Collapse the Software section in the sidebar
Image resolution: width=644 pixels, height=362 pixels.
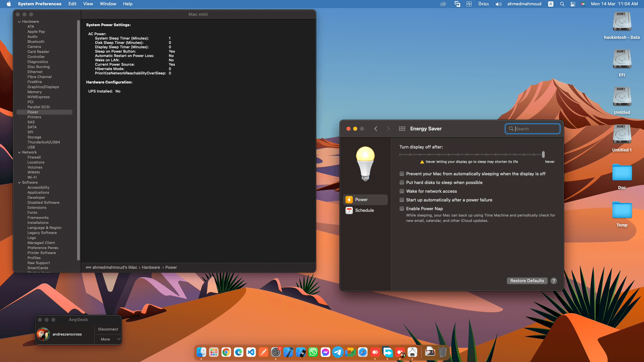click(x=19, y=183)
